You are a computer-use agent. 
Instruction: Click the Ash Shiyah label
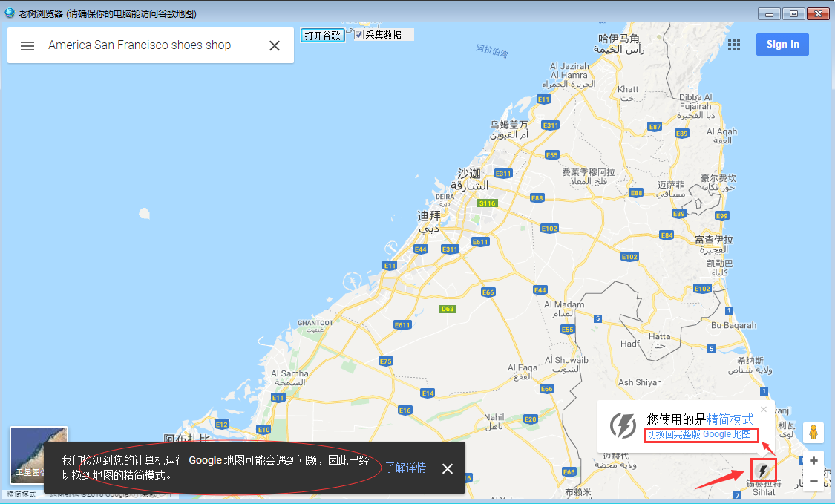(640, 382)
